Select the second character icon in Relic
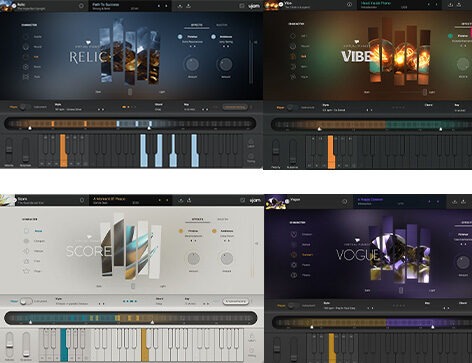This screenshot has height=363, width=472. (26, 47)
